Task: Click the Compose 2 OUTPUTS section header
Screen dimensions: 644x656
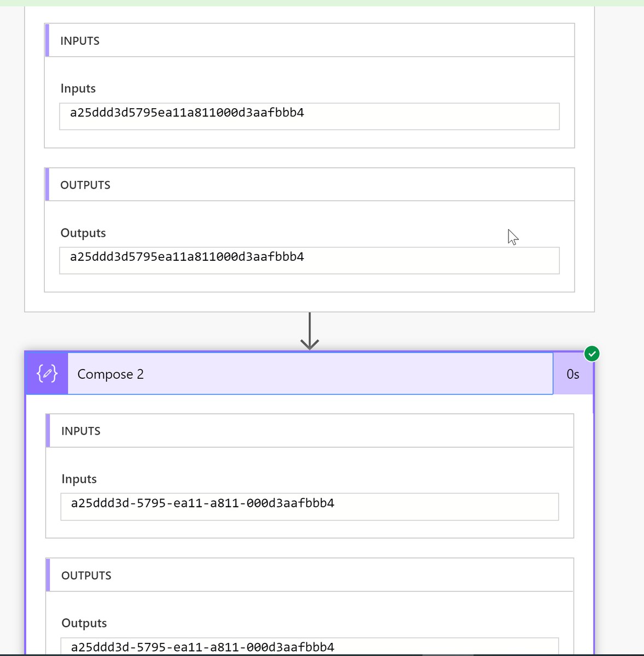Action: pos(310,575)
